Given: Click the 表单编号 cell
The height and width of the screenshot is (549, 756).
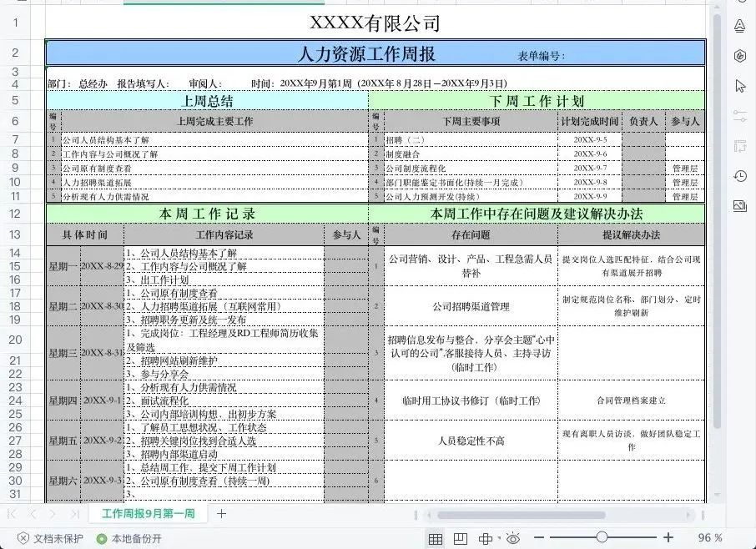Looking at the screenshot, I should click(542, 56).
